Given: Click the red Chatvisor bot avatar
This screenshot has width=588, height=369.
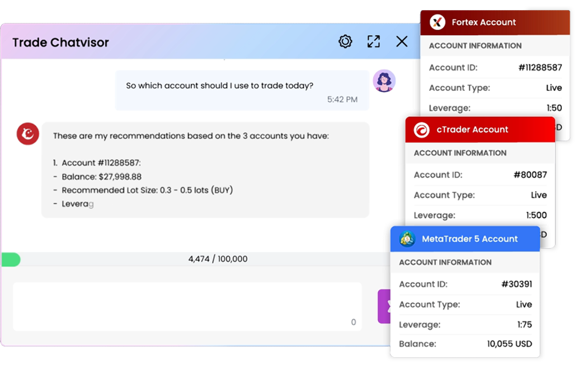Looking at the screenshot, I should pyautogui.click(x=27, y=134).
